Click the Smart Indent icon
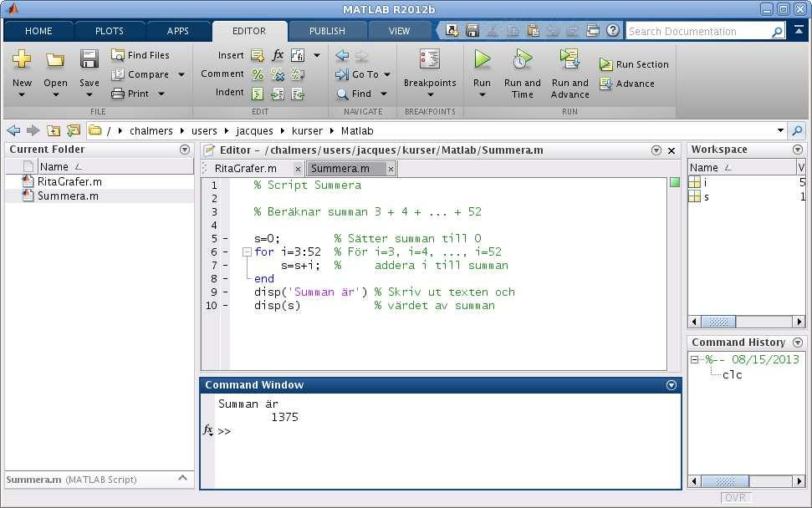Image resolution: width=812 pixels, height=508 pixels. [x=258, y=94]
